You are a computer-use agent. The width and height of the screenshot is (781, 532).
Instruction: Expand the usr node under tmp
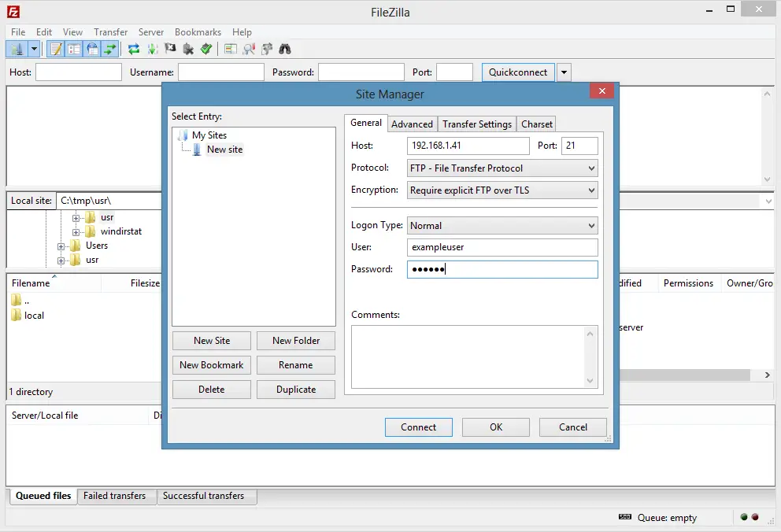76,218
